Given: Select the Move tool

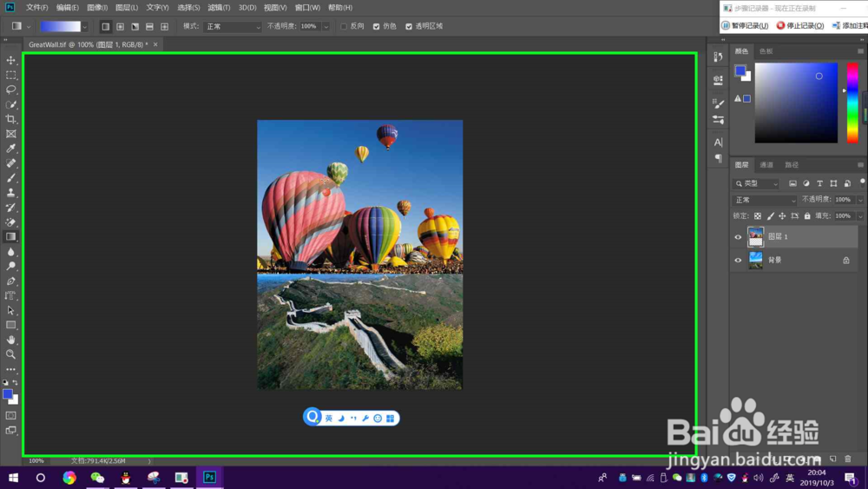Looking at the screenshot, I should coord(10,60).
